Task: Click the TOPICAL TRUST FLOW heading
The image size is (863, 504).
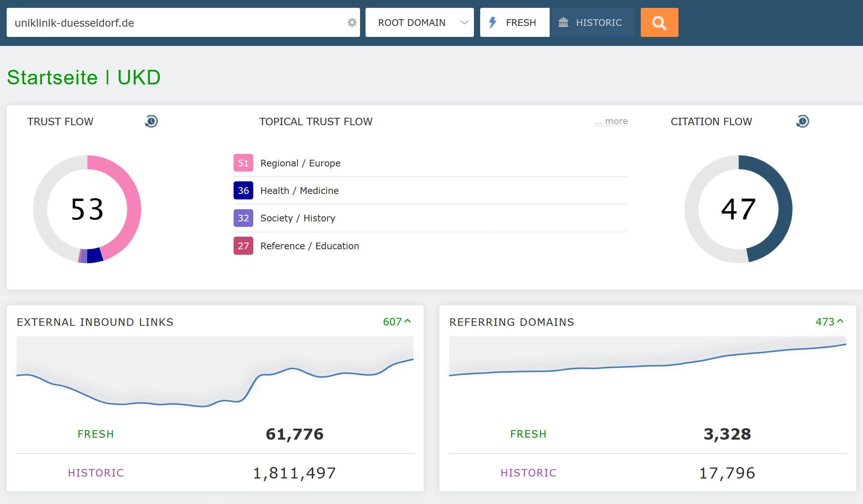Action: coord(316,122)
